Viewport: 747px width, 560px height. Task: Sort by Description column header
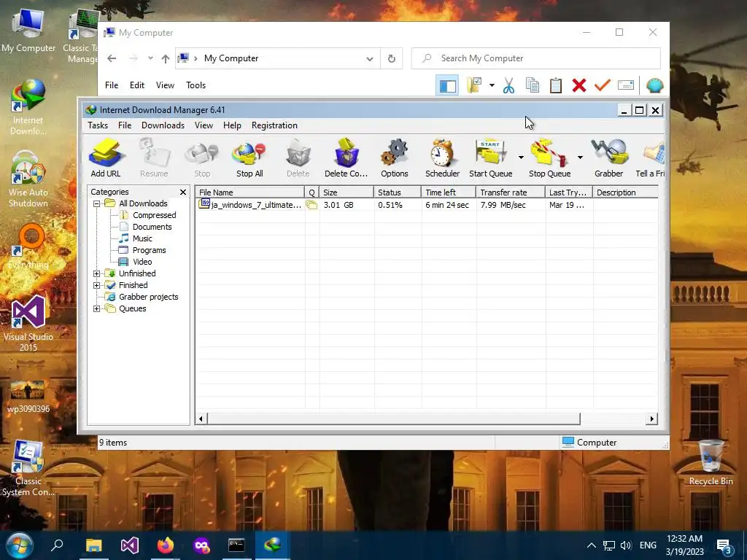[x=625, y=192]
